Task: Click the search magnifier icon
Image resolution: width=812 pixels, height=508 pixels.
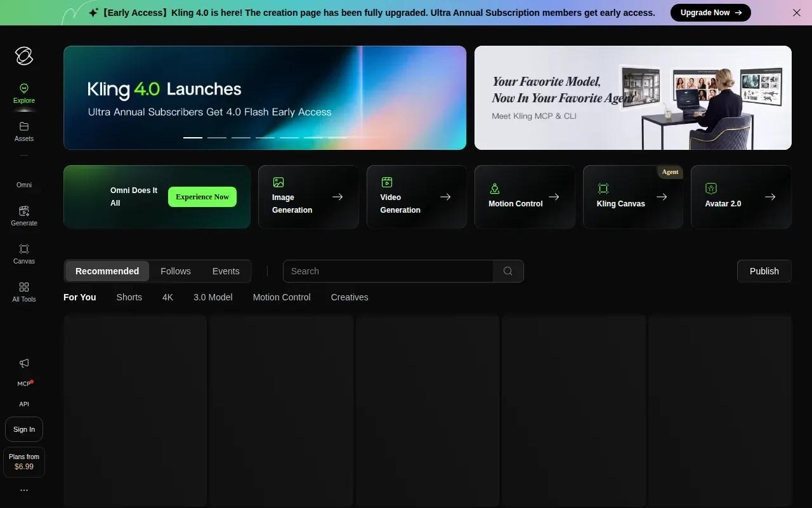Action: (x=508, y=271)
